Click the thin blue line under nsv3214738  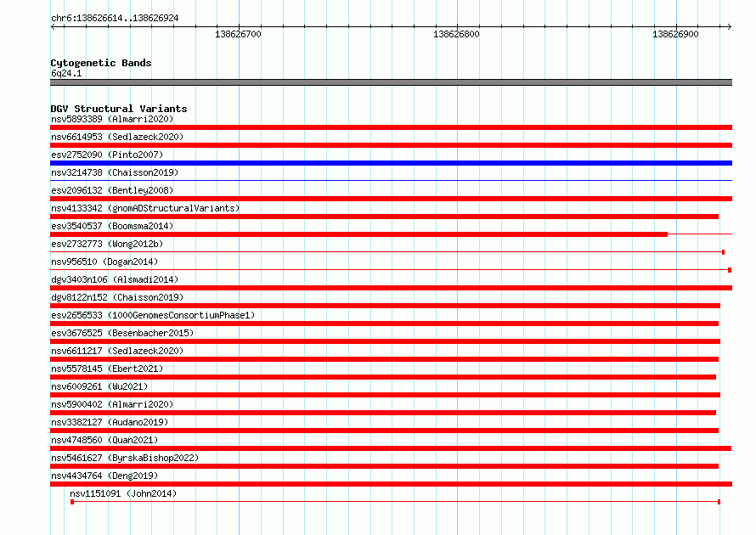(x=391, y=181)
